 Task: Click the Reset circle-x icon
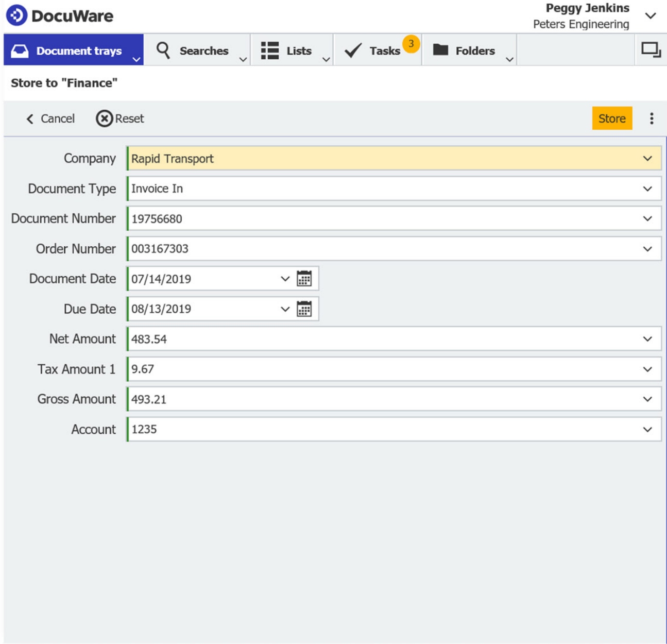[x=104, y=118]
